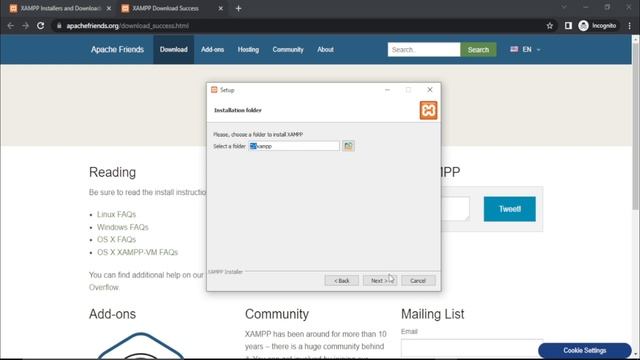Open tab search chevron in Chrome
Image resolution: width=640 pixels, height=360 pixels.
pyautogui.click(x=564, y=7)
